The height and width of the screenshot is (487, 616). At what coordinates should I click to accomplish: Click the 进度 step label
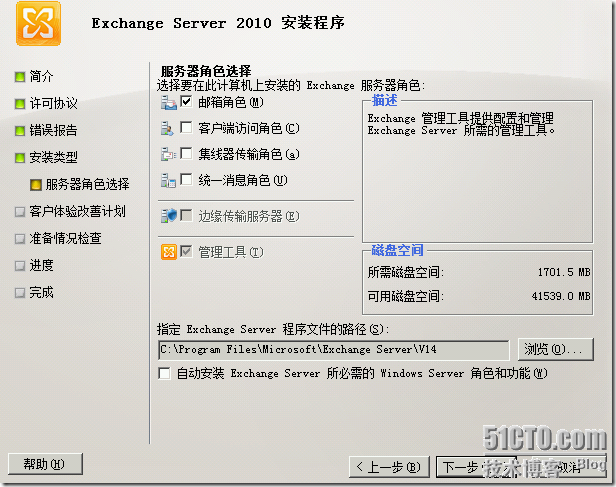pos(41,266)
